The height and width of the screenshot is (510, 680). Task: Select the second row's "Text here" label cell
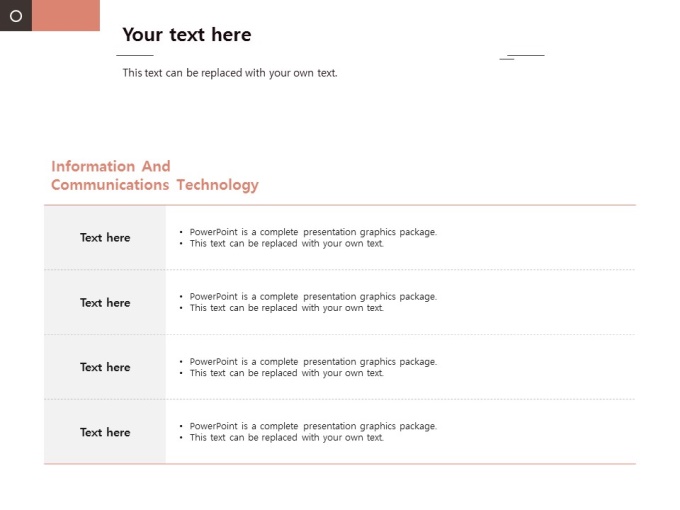tap(105, 303)
